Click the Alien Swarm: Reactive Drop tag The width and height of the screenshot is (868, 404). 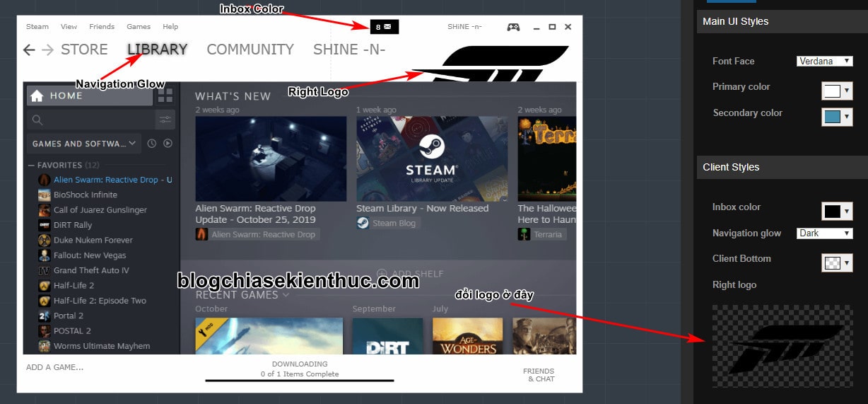(x=257, y=234)
